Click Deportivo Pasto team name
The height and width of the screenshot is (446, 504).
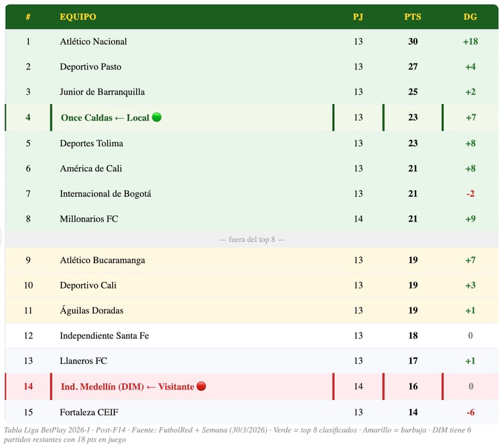pyautogui.click(x=91, y=66)
